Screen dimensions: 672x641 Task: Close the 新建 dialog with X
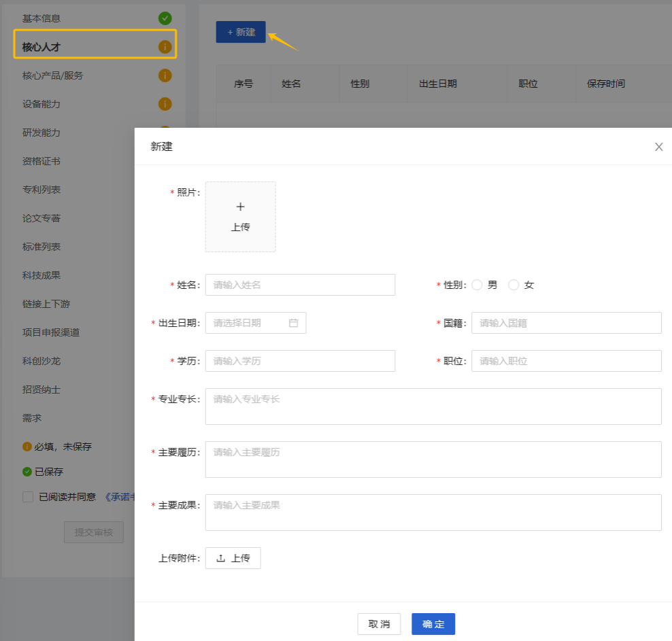click(658, 147)
